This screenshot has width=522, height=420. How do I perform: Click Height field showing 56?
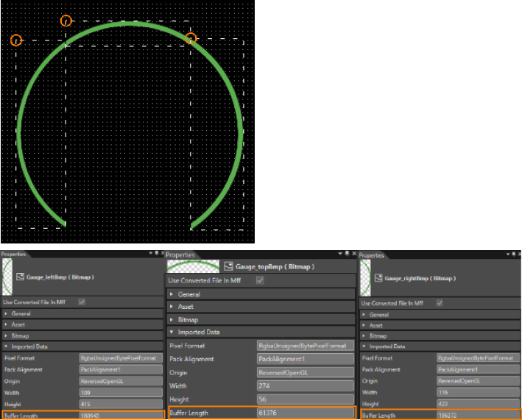(x=306, y=399)
